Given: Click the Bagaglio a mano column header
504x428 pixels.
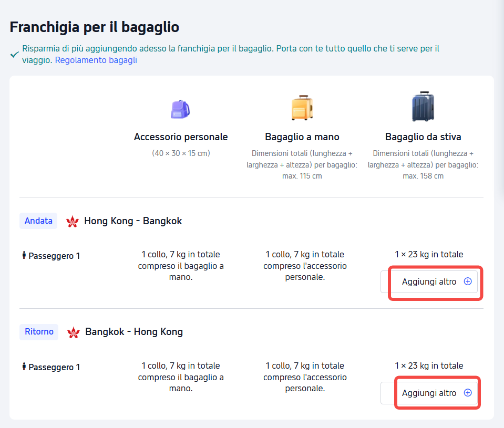Looking at the screenshot, I should pyautogui.click(x=302, y=137).
